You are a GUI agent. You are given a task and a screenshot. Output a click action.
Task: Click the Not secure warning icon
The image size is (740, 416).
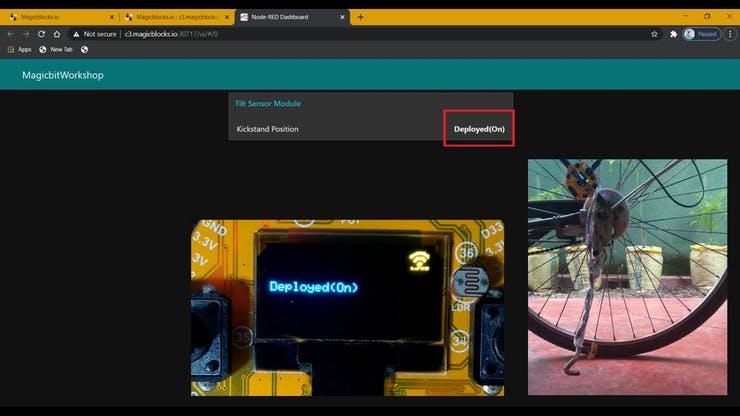pyautogui.click(x=76, y=34)
